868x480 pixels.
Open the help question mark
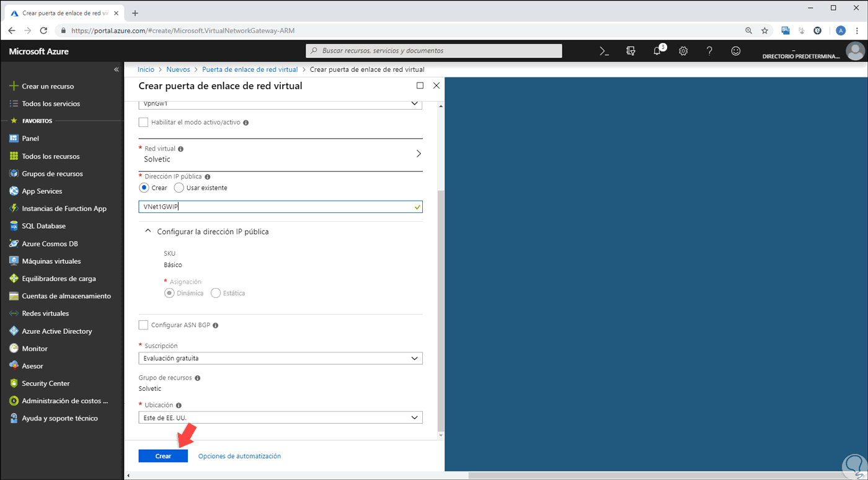pyautogui.click(x=709, y=51)
